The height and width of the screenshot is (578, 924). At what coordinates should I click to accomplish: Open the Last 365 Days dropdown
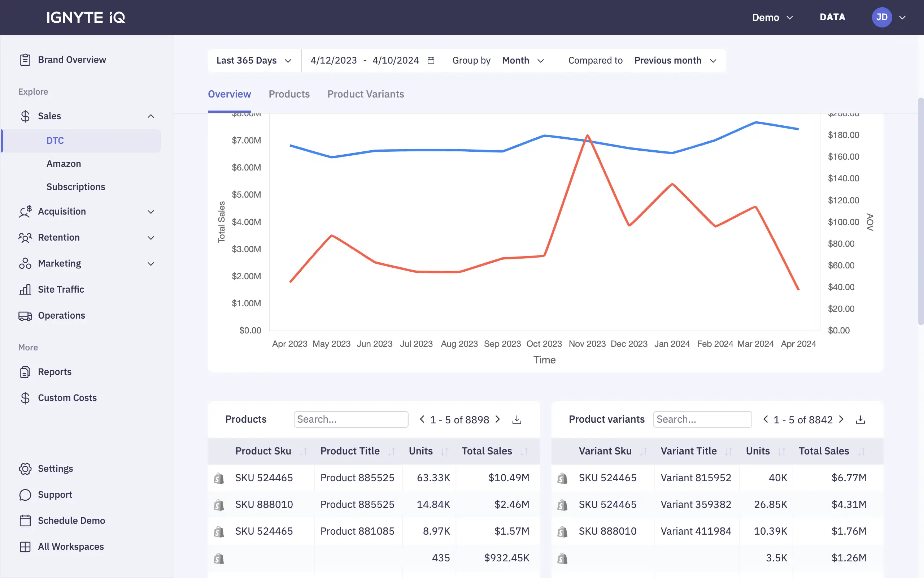[x=254, y=60]
